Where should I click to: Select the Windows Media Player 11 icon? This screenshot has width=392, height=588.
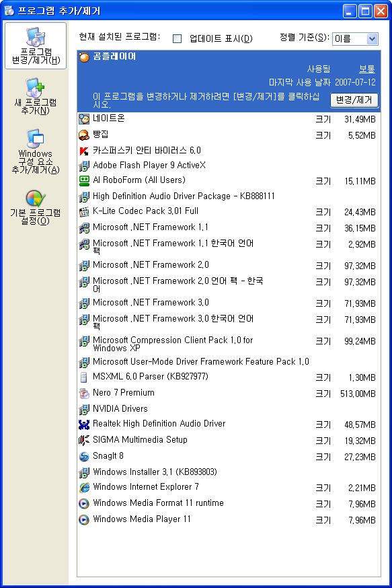pos(84,519)
